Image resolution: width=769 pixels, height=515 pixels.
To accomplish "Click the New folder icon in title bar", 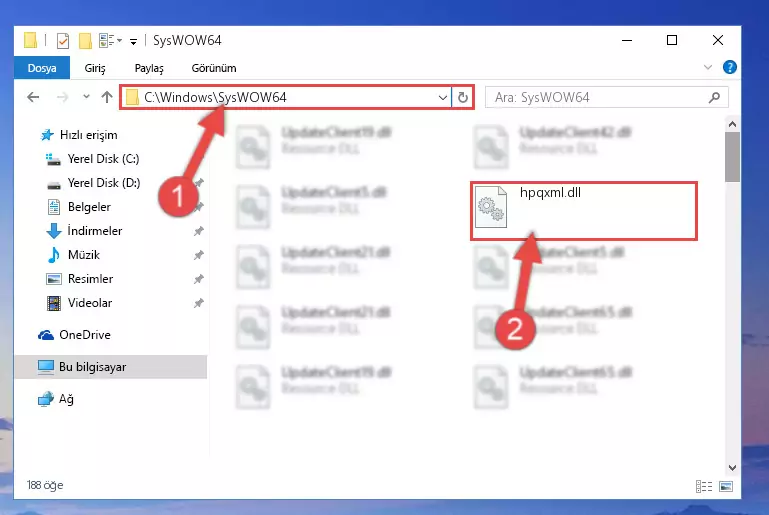I will [x=85, y=40].
